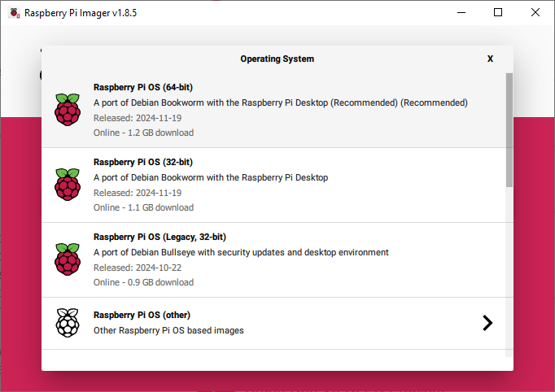Click the Debian Bullseye security updates description
This screenshot has width=555, height=392.
coord(241,252)
